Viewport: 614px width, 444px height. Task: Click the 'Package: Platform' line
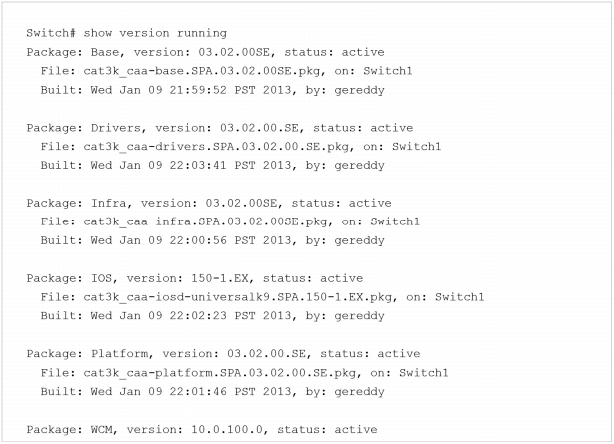pyautogui.click(x=223, y=354)
